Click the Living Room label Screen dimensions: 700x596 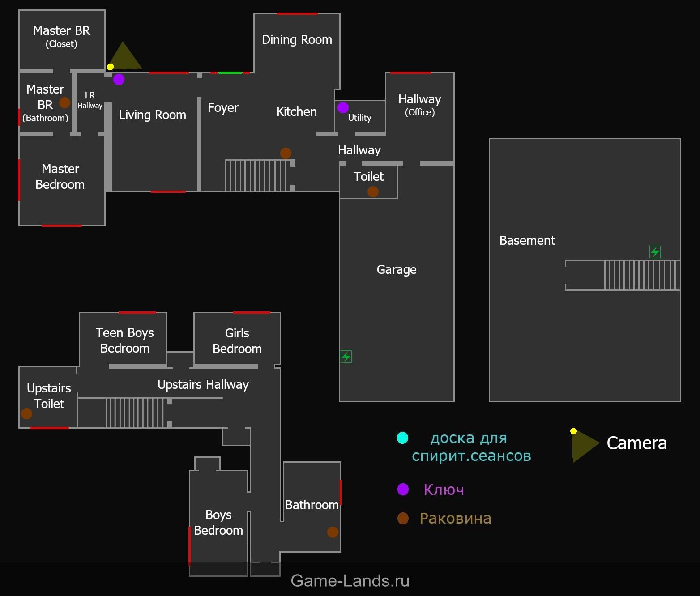pos(153,115)
